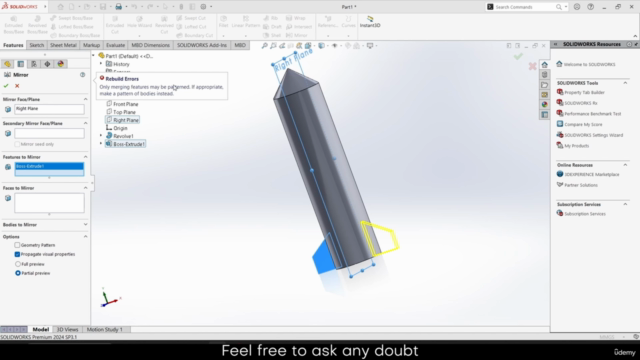Open View Settings monitor icon
Viewport: 640px width, 360px height.
point(370,46)
